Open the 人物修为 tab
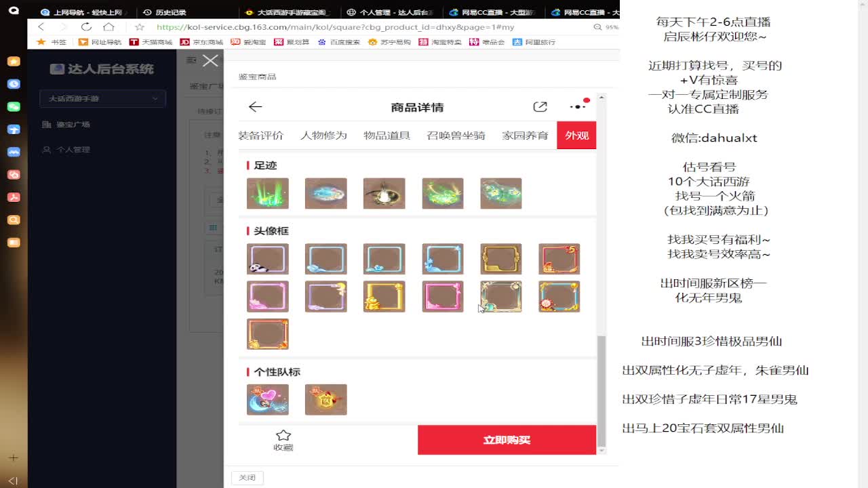This screenshot has width=868, height=488. tap(323, 136)
